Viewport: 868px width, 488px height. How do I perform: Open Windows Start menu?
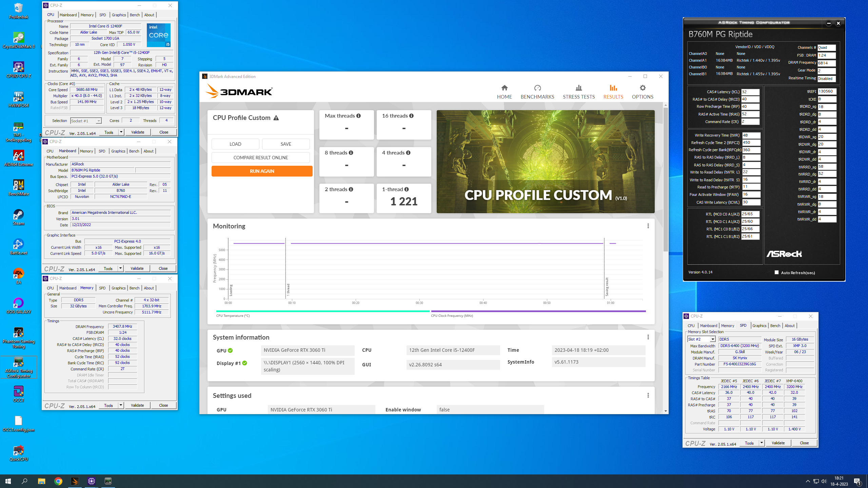click(x=8, y=481)
